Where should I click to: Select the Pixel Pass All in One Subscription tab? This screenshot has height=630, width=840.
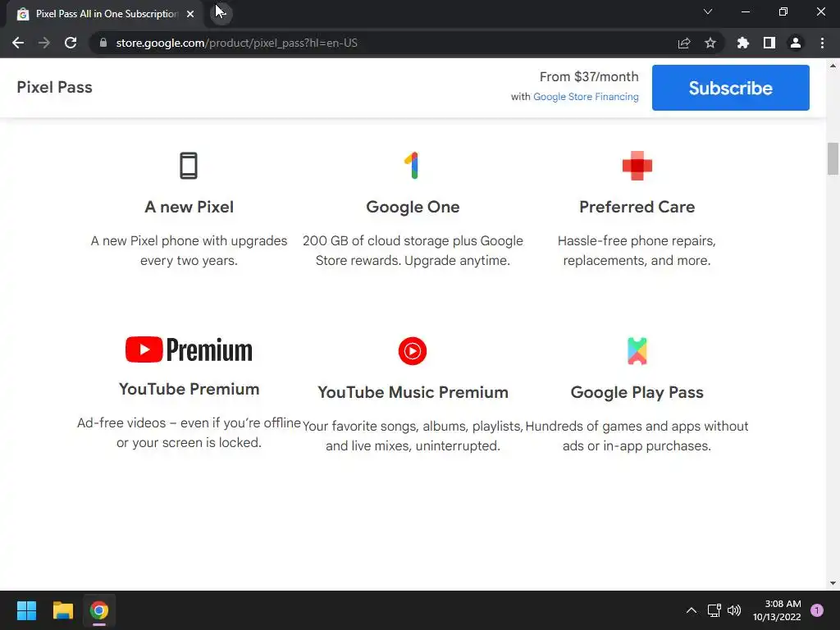point(105,14)
